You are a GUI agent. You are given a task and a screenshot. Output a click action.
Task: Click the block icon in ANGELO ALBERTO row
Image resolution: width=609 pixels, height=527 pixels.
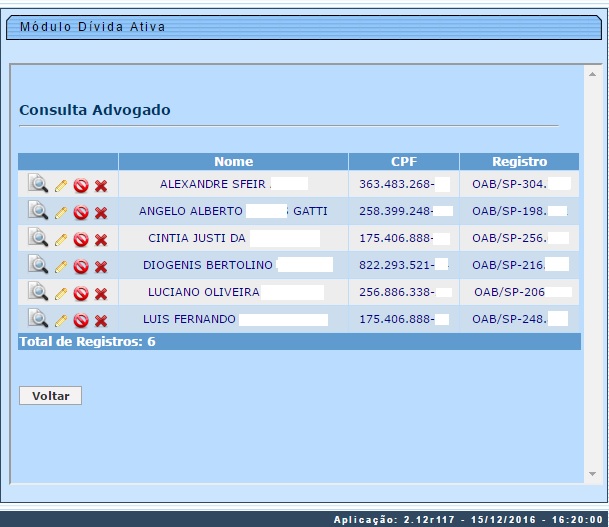81,212
